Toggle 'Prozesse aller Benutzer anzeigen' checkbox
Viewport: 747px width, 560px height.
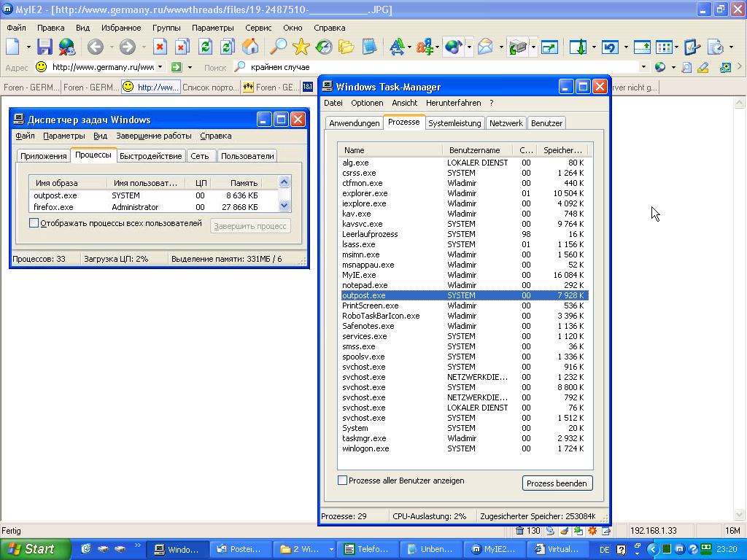pos(342,481)
